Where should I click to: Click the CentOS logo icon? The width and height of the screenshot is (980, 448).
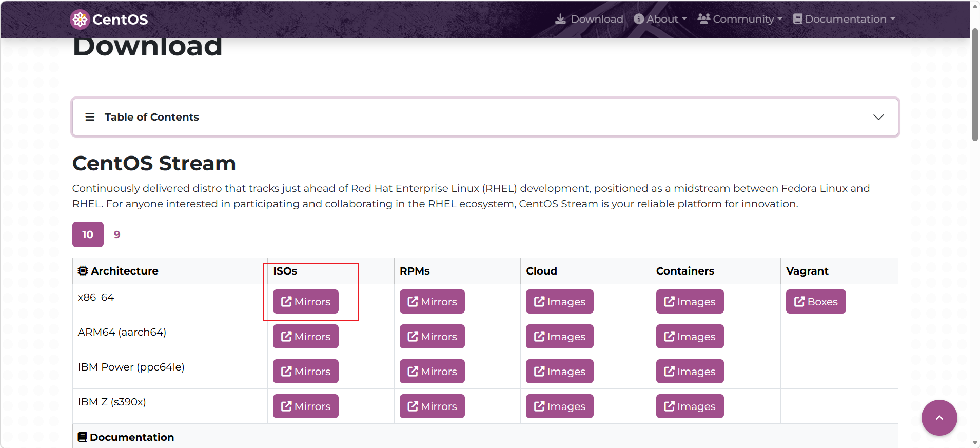pyautogui.click(x=80, y=20)
